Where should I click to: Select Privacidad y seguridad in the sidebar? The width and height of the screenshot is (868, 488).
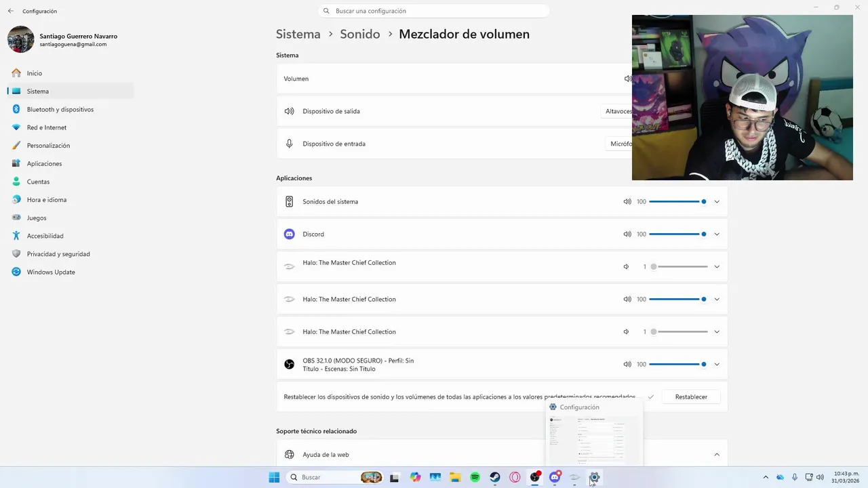point(71,254)
